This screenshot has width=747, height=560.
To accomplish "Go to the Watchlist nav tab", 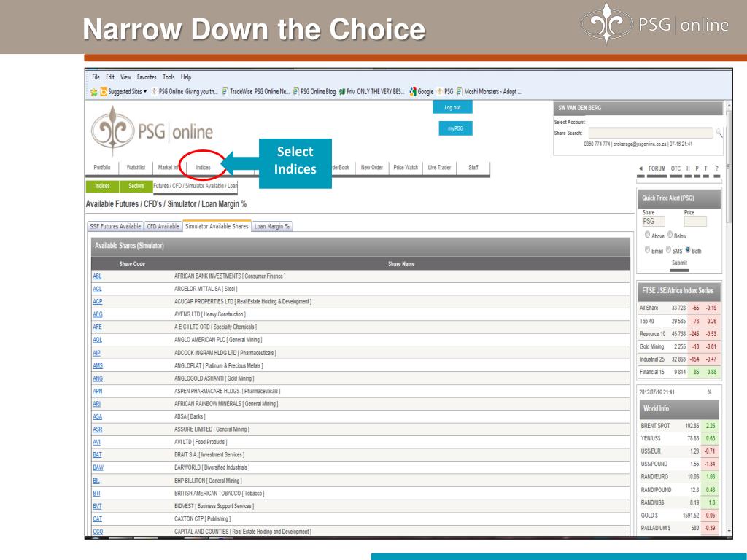I will (x=136, y=168).
